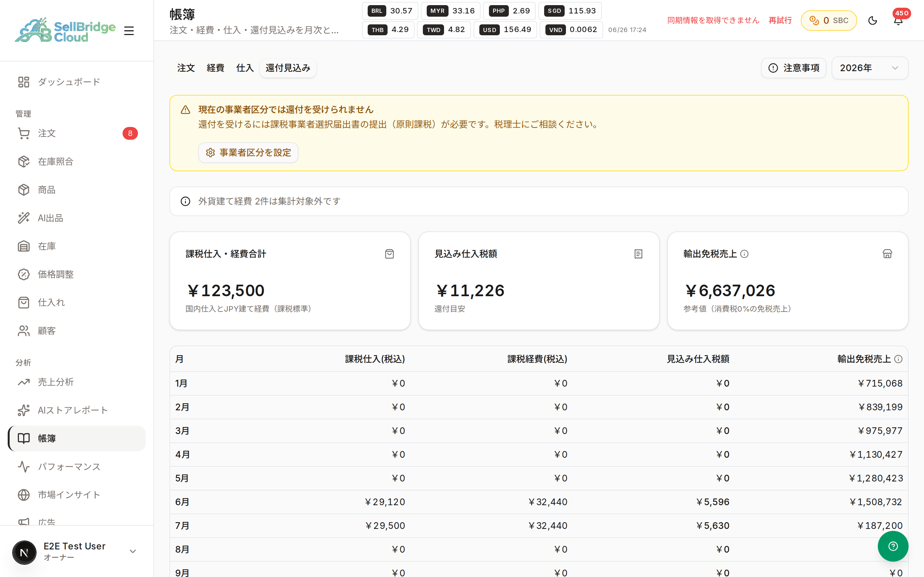Toggle dark mode with the moon icon
Viewport: 924px width, 577px height.
pos(872,20)
